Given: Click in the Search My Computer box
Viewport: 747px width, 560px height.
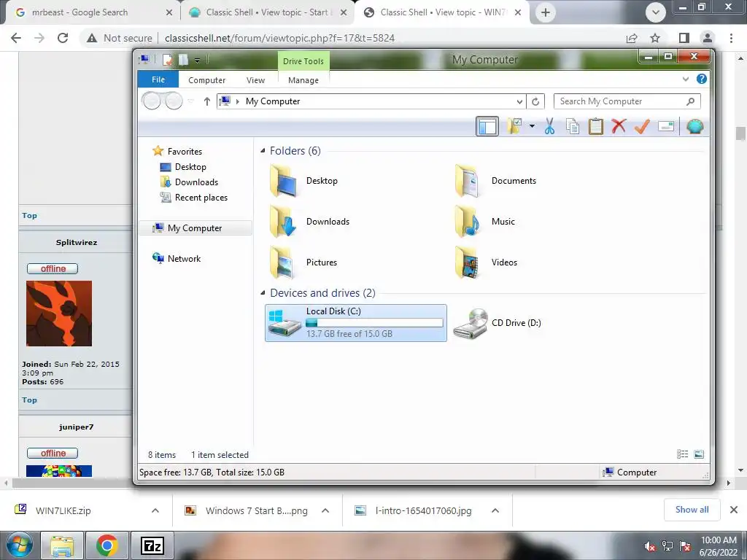Looking at the screenshot, I should click(x=627, y=101).
